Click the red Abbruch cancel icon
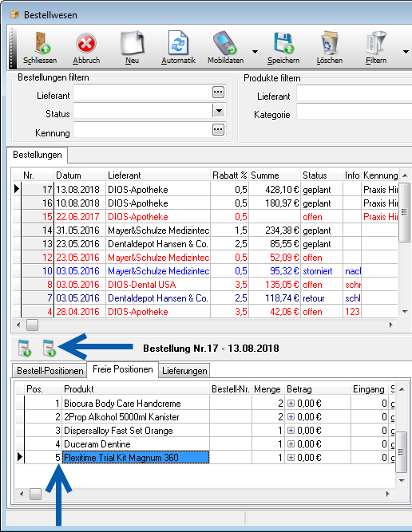412x532 pixels. (x=86, y=44)
